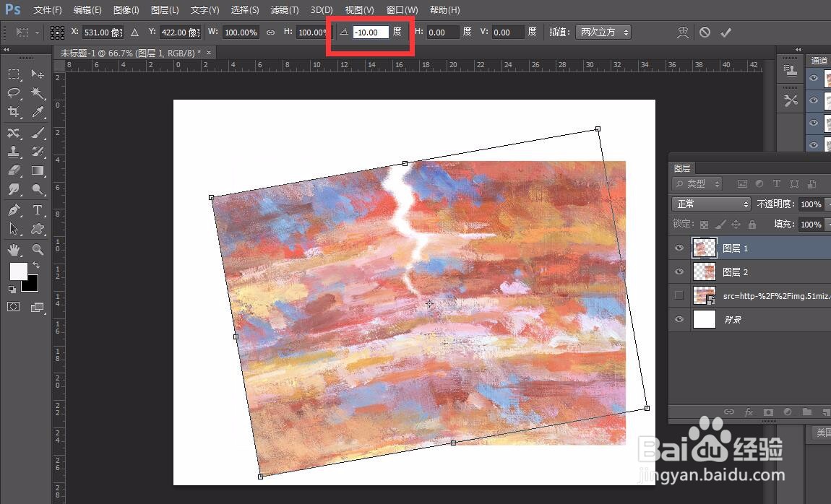831x504 pixels.
Task: Open the Tool Presets panel icon
Action: (791, 100)
